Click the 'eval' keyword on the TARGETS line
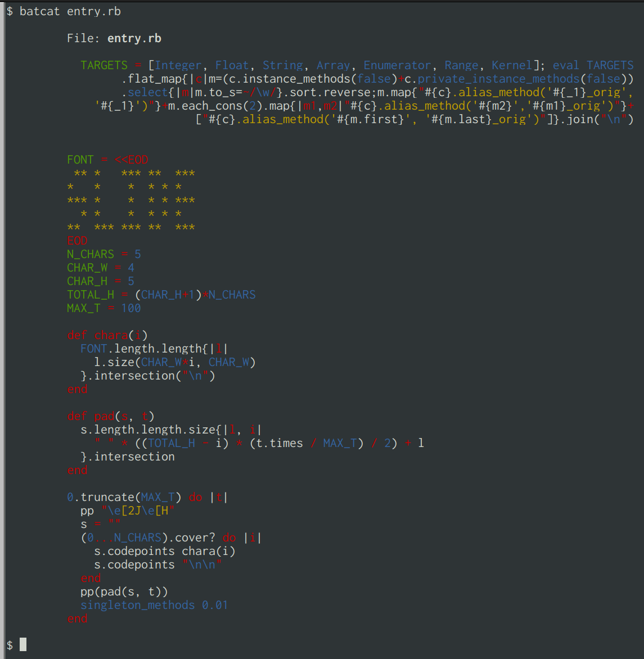 tap(566, 65)
